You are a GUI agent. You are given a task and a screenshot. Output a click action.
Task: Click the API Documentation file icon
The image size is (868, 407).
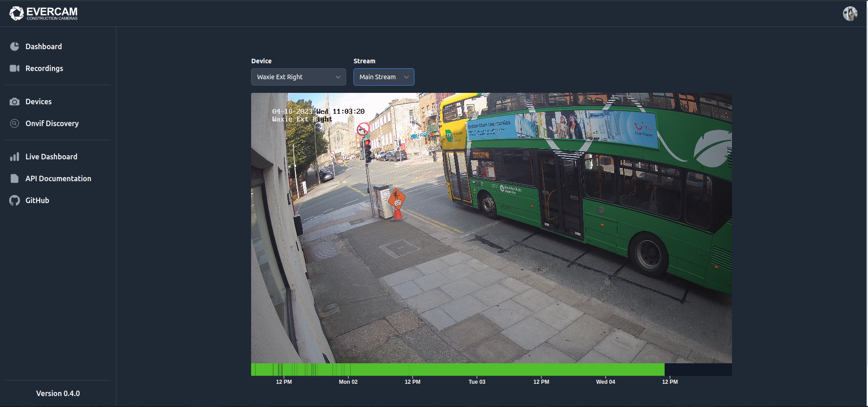pyautogui.click(x=15, y=178)
